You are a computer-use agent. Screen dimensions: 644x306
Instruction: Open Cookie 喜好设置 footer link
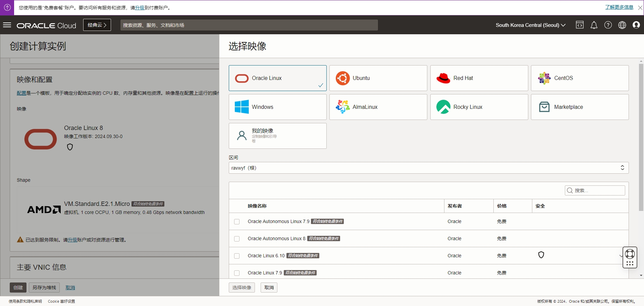click(x=61, y=301)
